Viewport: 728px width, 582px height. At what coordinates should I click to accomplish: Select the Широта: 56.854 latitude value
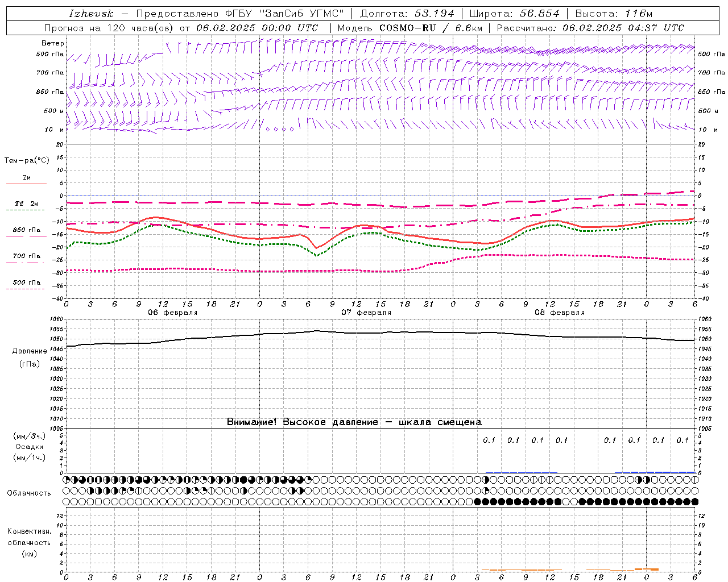pos(514,14)
